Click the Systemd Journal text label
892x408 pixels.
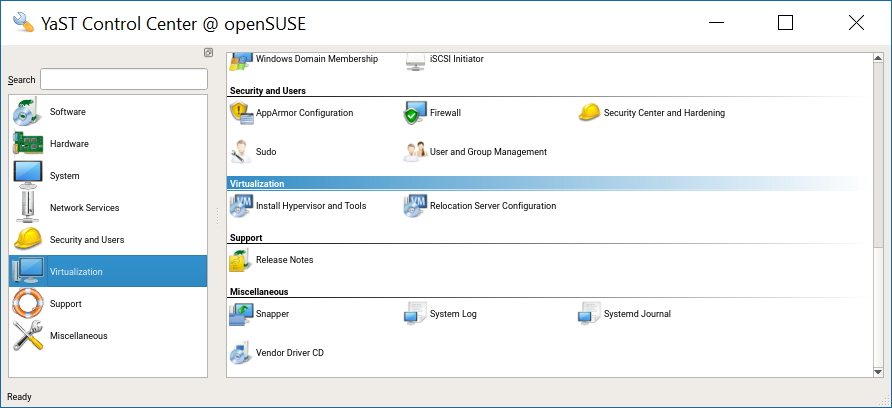point(638,314)
